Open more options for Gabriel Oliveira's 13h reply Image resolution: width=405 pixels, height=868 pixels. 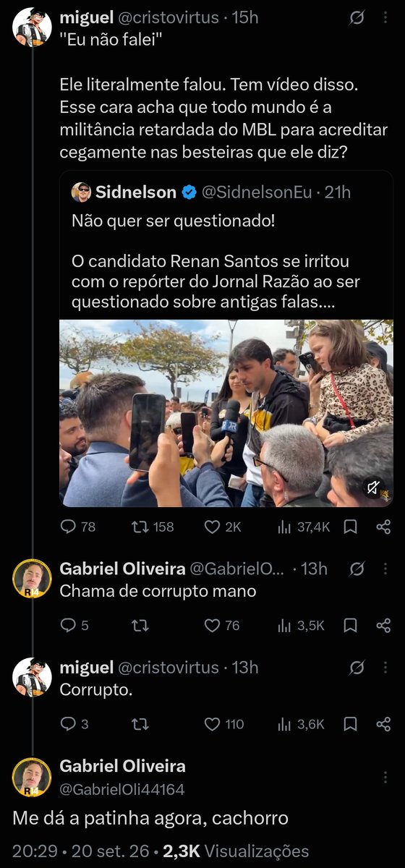pos(384,569)
